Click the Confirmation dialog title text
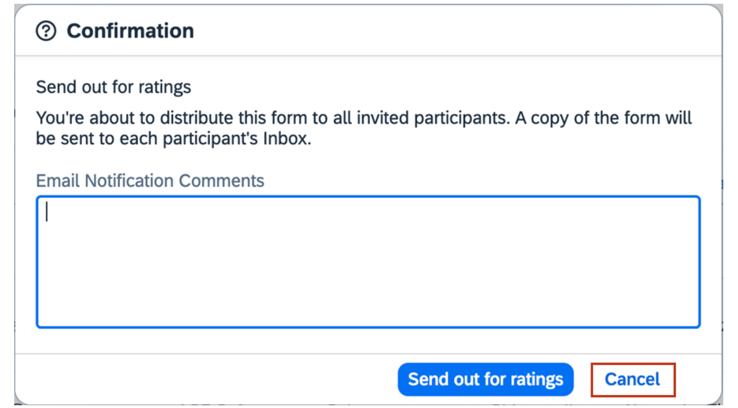Viewport: 738px width, 408px height. pos(130,31)
